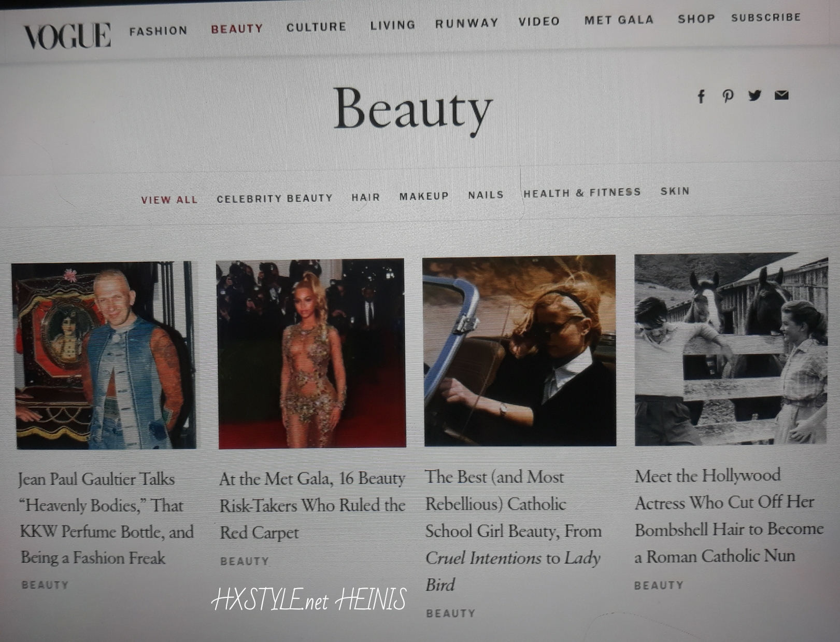
Task: Select the Makeup filter
Action: 424,196
